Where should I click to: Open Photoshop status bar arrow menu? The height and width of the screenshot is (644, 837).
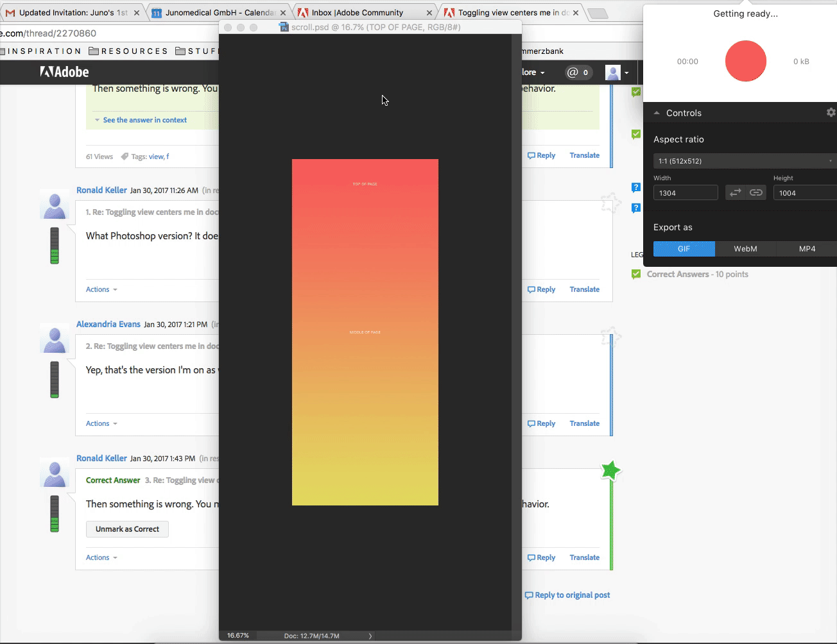pos(370,636)
